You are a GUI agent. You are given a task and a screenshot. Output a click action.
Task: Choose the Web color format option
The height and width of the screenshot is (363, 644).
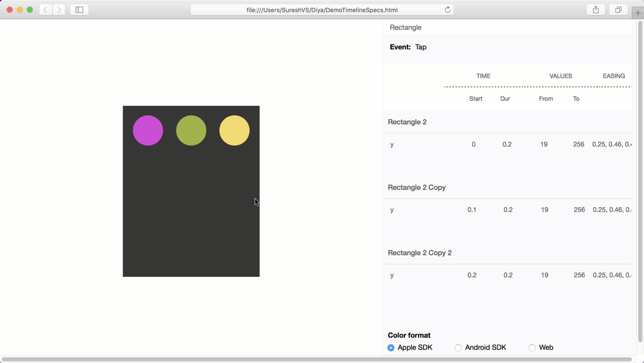[x=532, y=347]
